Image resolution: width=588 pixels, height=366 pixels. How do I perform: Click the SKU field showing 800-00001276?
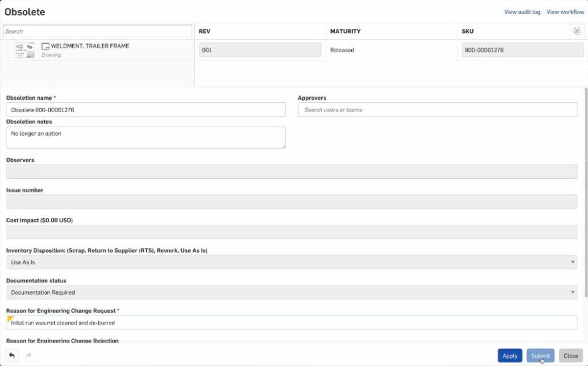522,50
